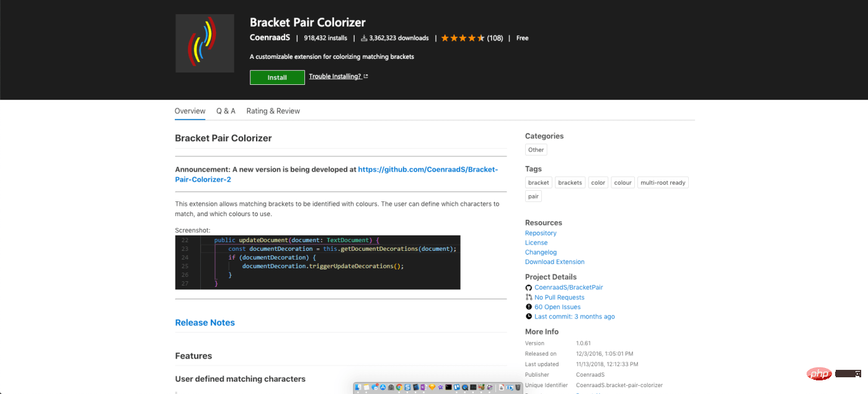Click the Download Extension link
The height and width of the screenshot is (394, 868).
coord(555,262)
